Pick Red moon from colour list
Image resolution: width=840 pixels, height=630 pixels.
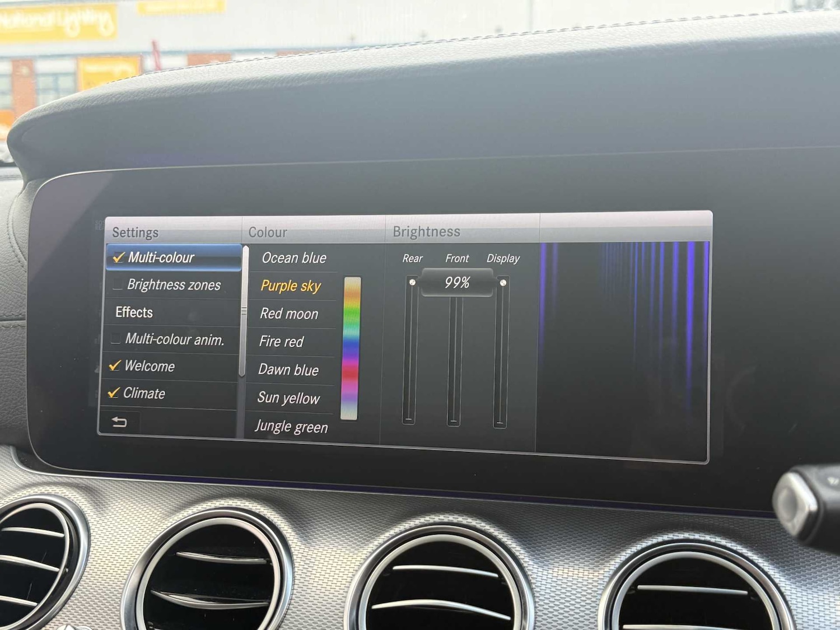[x=289, y=314]
